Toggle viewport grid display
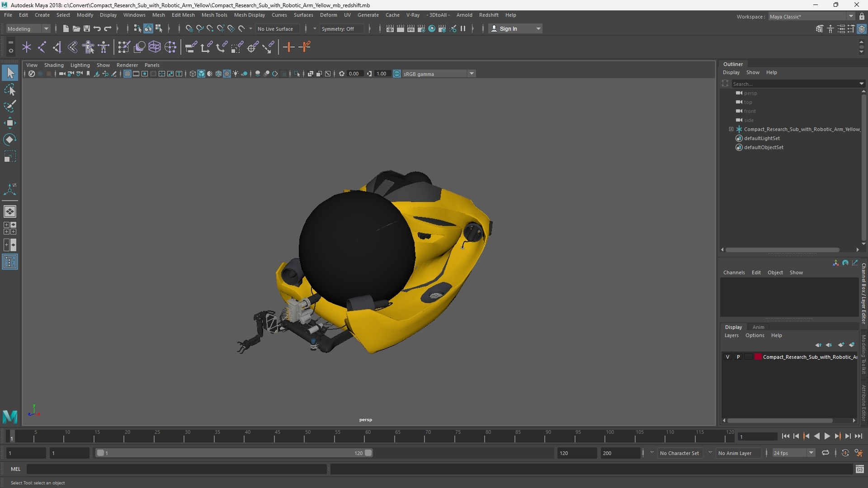 click(127, 74)
